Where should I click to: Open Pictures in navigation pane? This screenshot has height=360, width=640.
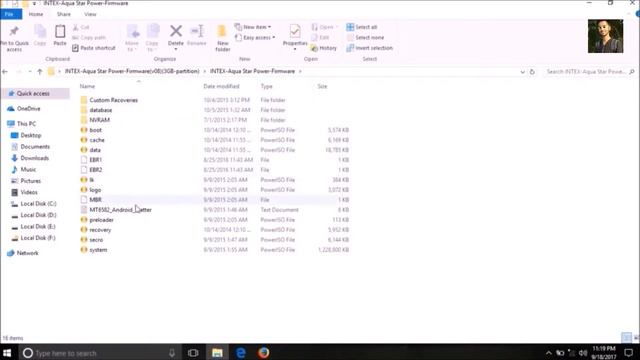tap(27, 181)
